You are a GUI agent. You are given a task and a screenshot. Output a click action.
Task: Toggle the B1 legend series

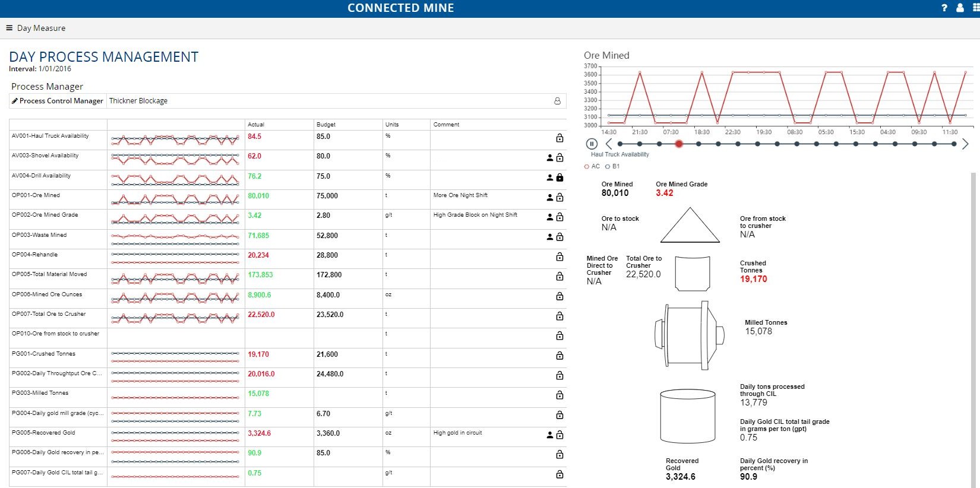point(612,166)
